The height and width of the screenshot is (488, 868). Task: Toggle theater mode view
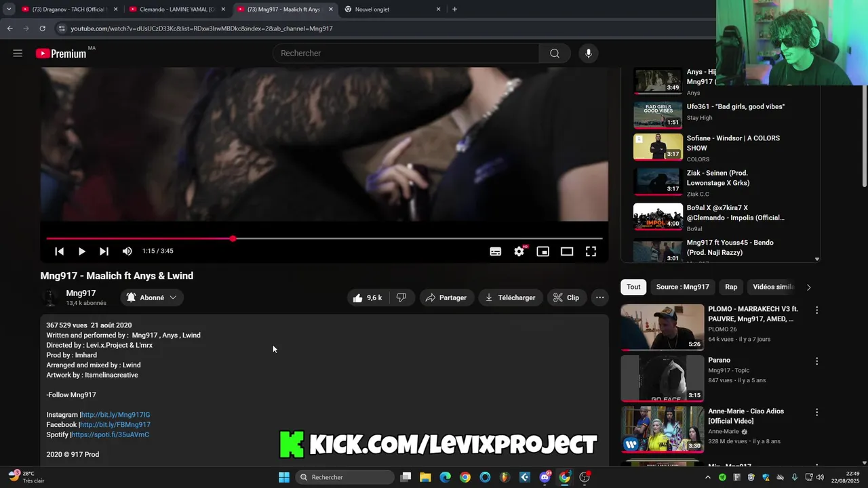click(567, 251)
